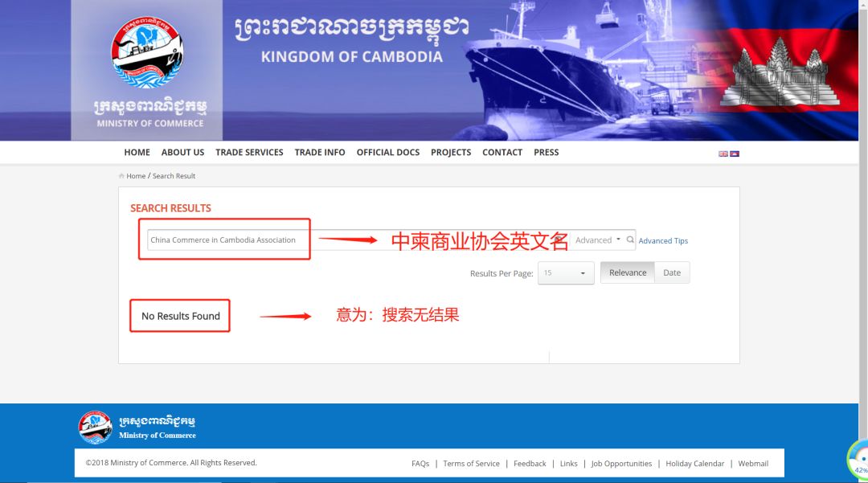Navigate home via breadcrumb home icon
Image resolution: width=868 pixels, height=483 pixels.
click(x=121, y=175)
